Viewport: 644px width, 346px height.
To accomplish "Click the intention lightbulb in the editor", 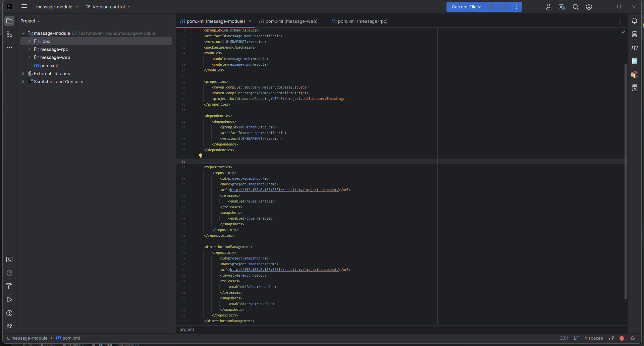I will pos(201,156).
